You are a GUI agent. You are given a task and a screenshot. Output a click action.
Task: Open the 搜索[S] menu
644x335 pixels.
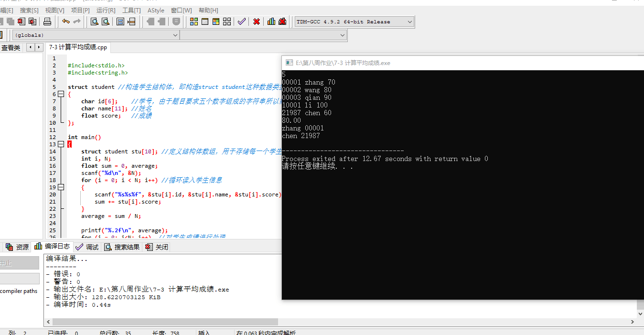[x=29, y=10]
